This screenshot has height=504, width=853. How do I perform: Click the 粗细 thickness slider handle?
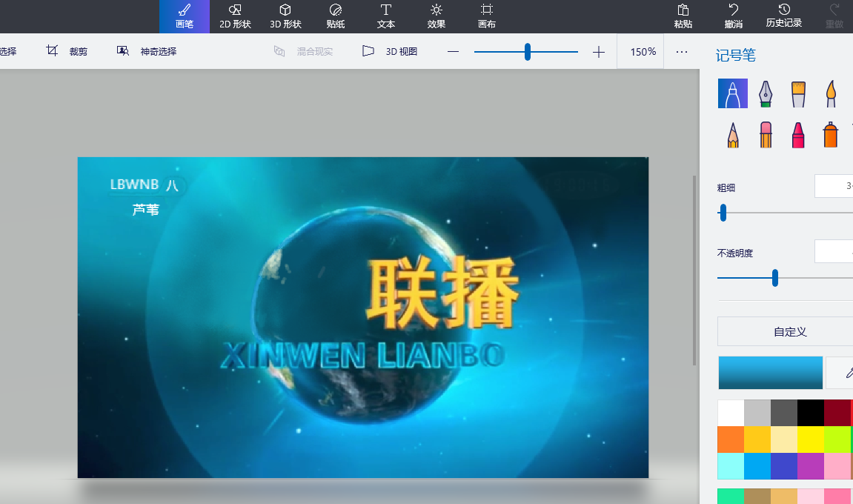723,213
